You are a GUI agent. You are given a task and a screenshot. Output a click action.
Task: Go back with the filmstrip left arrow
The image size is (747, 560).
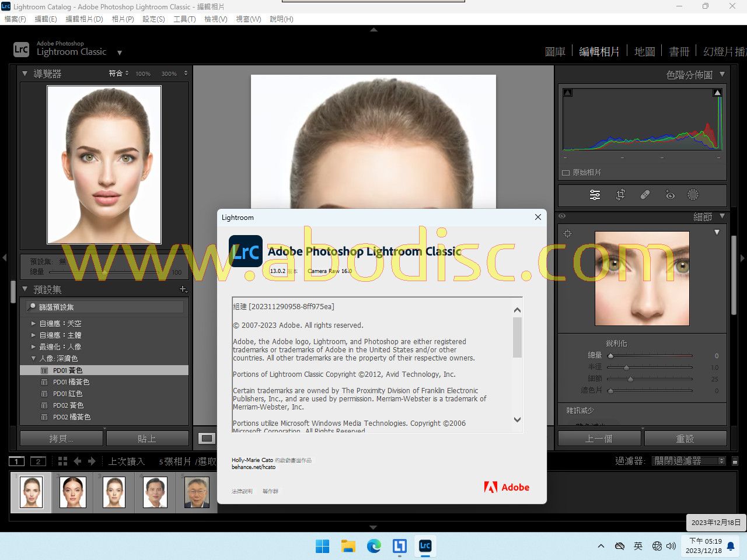tap(78, 461)
